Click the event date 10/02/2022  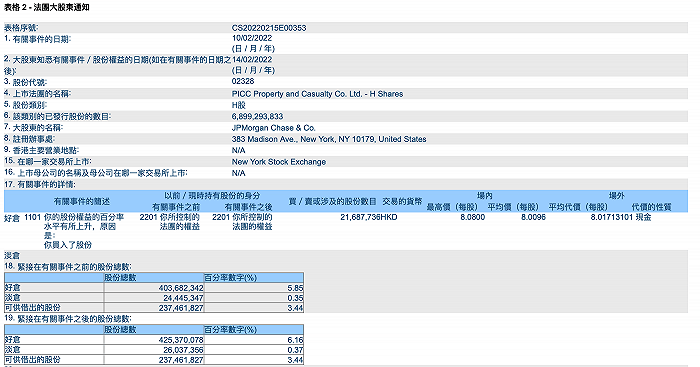pos(252,38)
